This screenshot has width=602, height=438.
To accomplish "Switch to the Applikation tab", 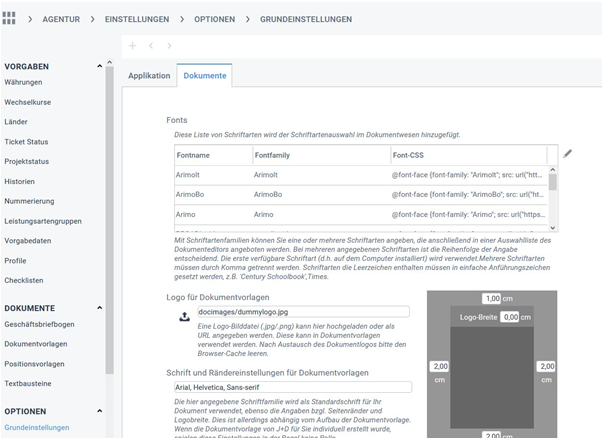I will point(149,76).
